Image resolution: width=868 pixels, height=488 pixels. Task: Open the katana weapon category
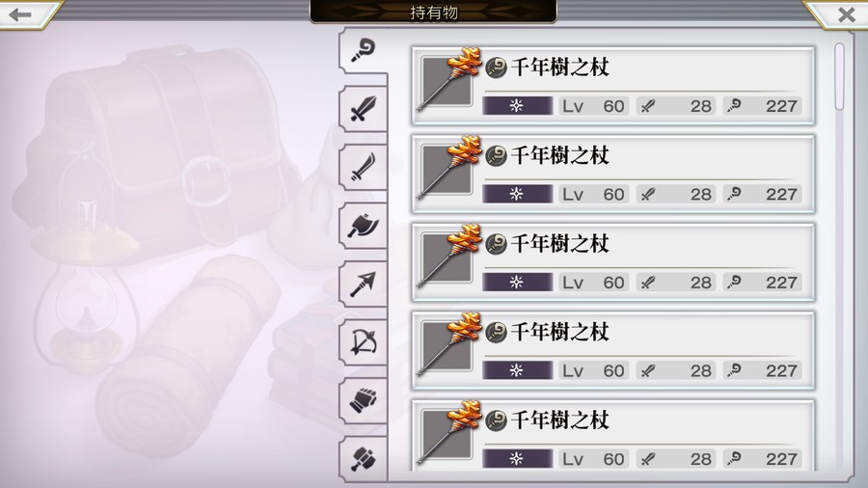(x=363, y=167)
